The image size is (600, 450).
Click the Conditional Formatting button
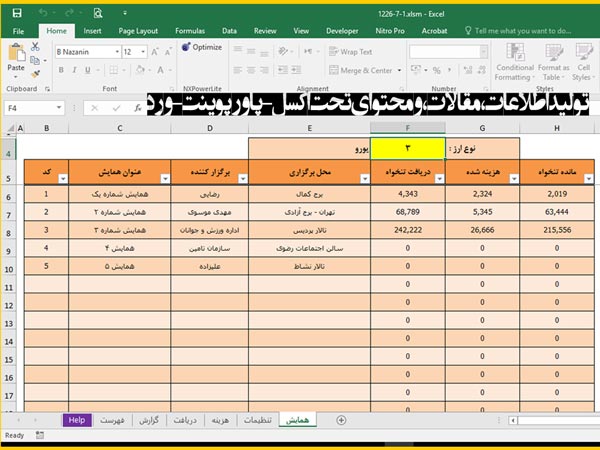click(x=515, y=62)
